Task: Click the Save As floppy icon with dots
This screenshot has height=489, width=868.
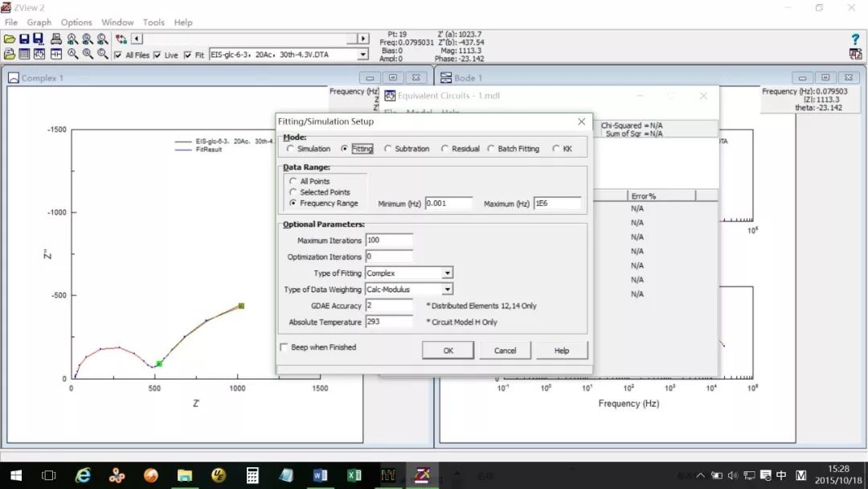Action: coord(39,39)
